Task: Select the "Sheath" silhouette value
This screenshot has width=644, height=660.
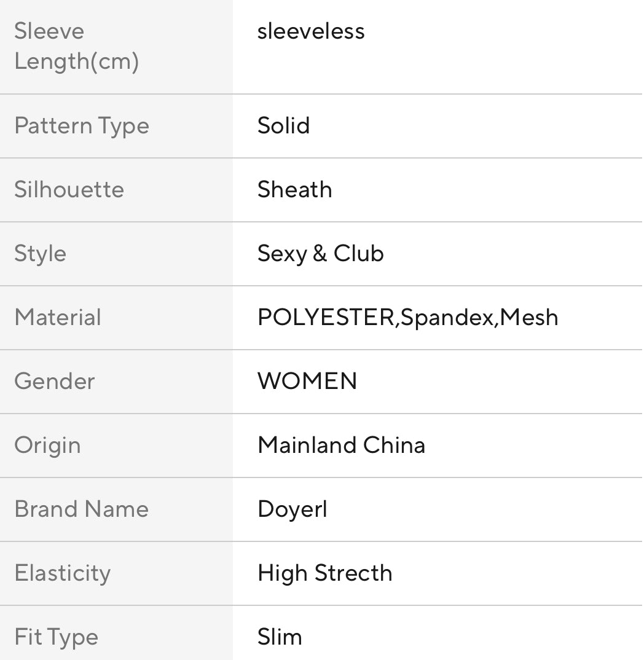Action: pyautogui.click(x=294, y=190)
